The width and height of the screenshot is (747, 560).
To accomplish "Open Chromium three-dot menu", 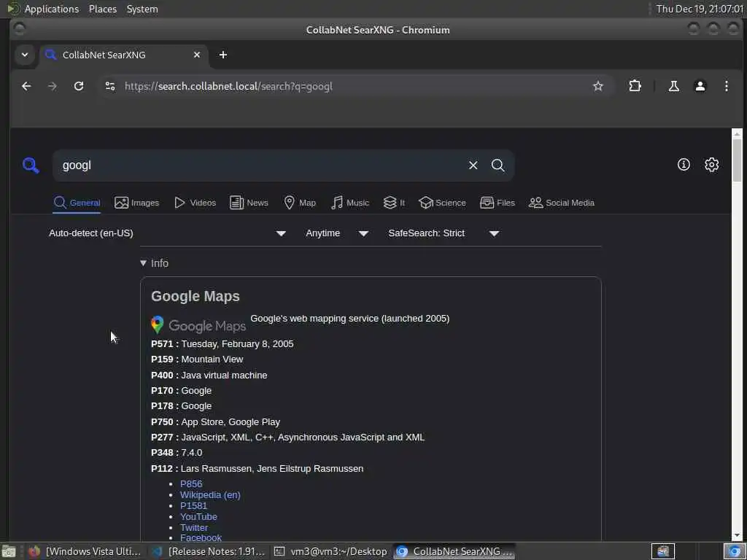I will 726,86.
